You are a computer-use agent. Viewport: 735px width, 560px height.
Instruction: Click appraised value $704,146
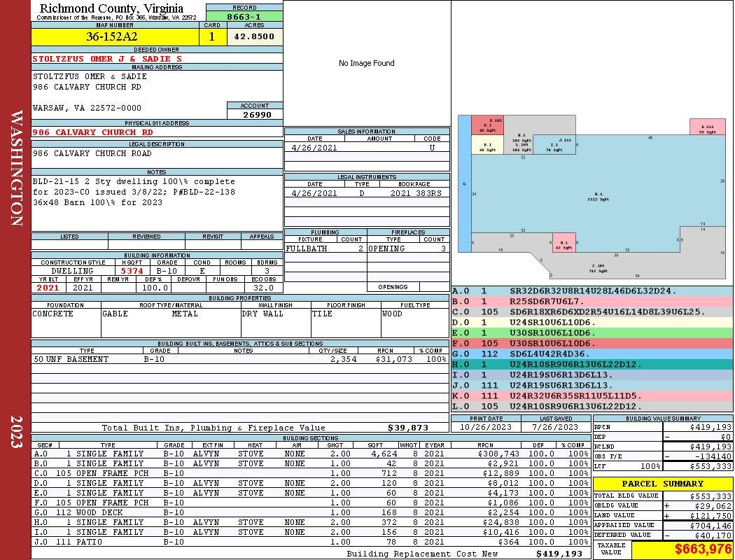point(710,526)
